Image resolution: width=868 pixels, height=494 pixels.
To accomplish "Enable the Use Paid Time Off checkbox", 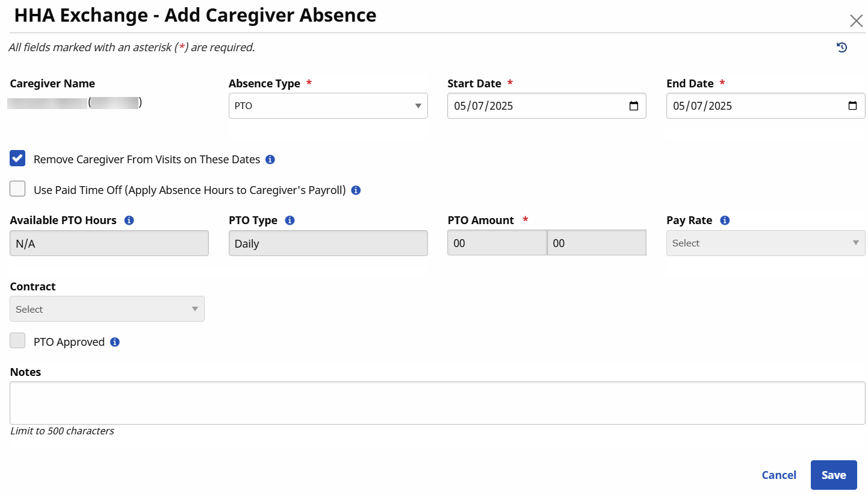I will (18, 189).
